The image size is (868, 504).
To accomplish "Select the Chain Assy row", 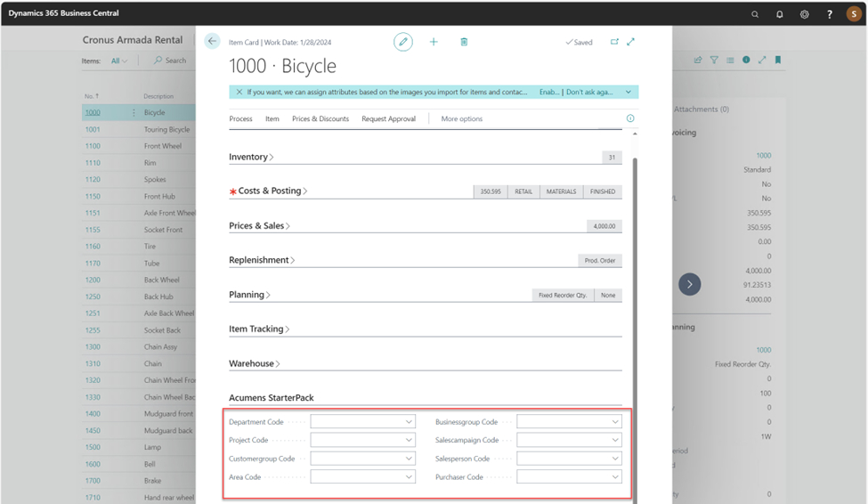I will pyautogui.click(x=138, y=346).
